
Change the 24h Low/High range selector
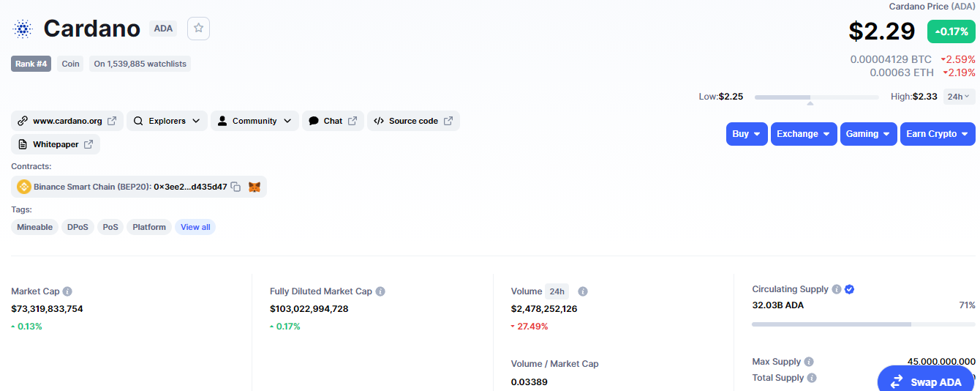click(959, 96)
